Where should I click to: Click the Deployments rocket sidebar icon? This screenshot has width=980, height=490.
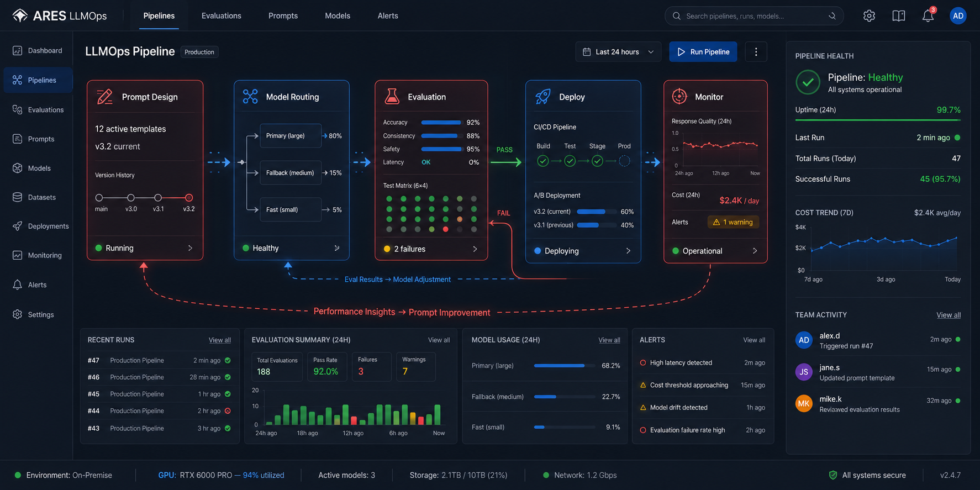tap(17, 226)
